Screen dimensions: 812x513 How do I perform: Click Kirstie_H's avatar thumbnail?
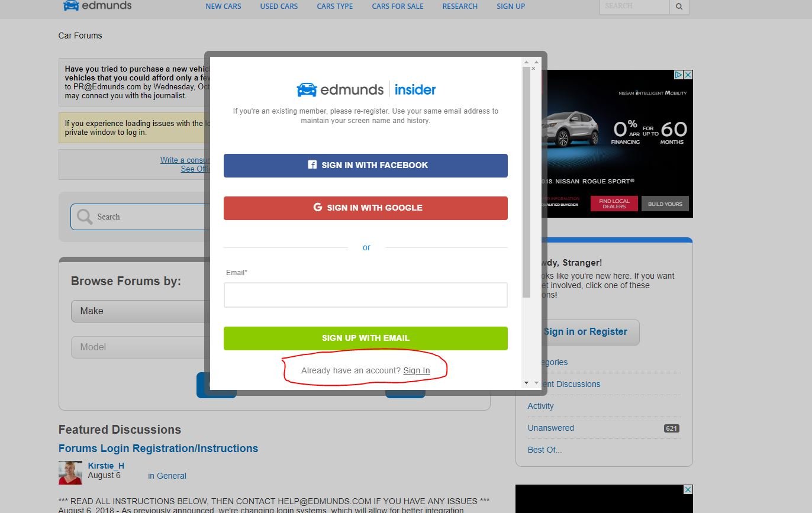pyautogui.click(x=70, y=473)
